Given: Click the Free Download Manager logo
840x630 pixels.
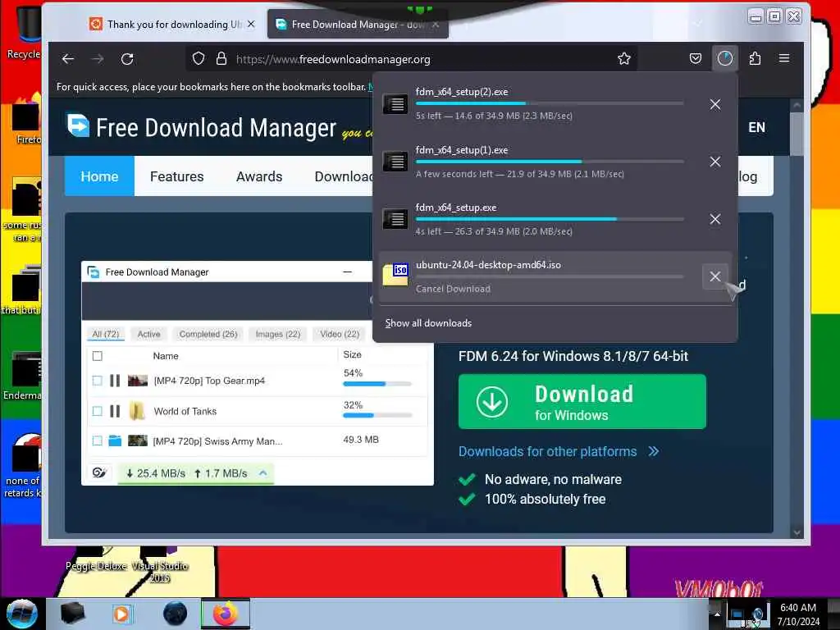Looking at the screenshot, I should pos(201,127).
